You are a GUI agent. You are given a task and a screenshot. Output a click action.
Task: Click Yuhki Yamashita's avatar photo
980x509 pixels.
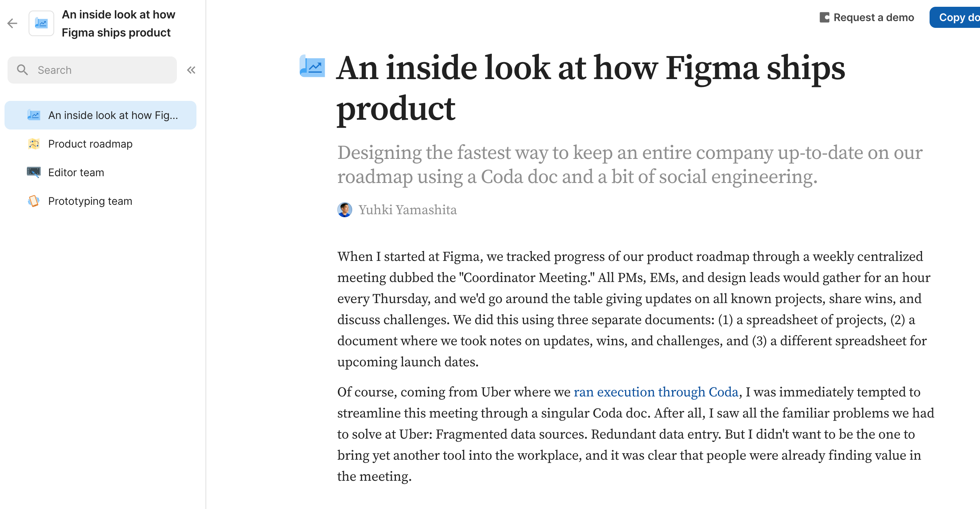[345, 210]
